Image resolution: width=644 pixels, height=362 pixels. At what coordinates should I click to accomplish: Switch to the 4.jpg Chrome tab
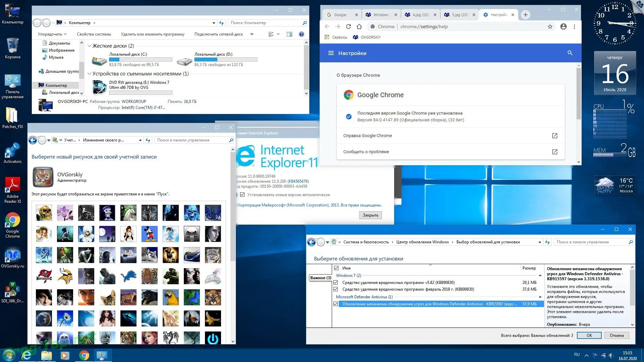pyautogui.click(x=421, y=15)
